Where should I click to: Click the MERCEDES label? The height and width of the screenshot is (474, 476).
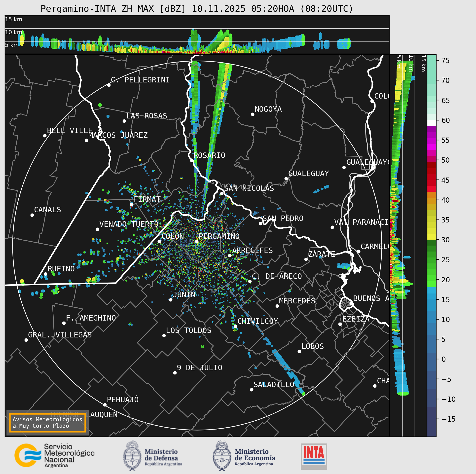[297, 301]
